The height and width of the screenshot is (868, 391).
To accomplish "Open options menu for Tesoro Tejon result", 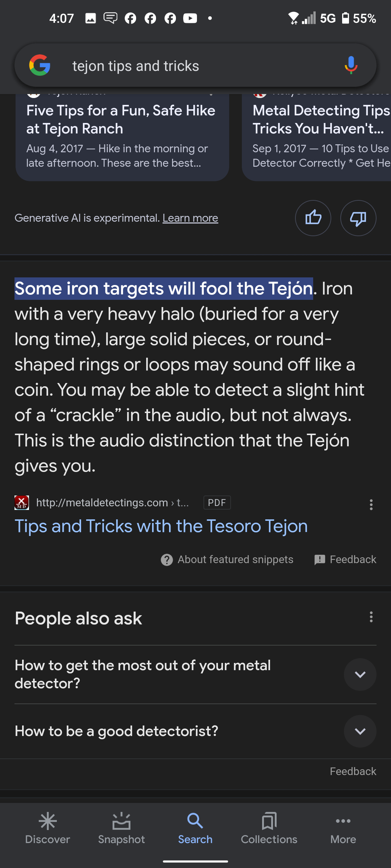I will pyautogui.click(x=371, y=505).
